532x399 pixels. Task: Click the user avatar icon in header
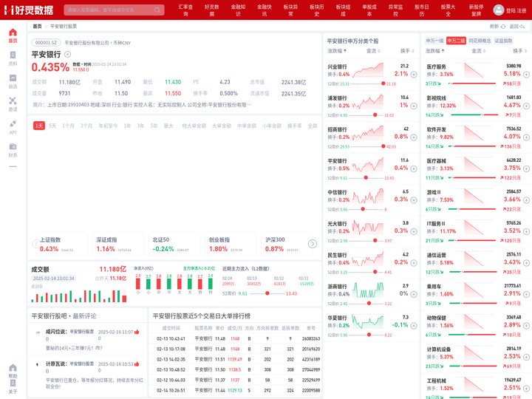tap(498, 10)
